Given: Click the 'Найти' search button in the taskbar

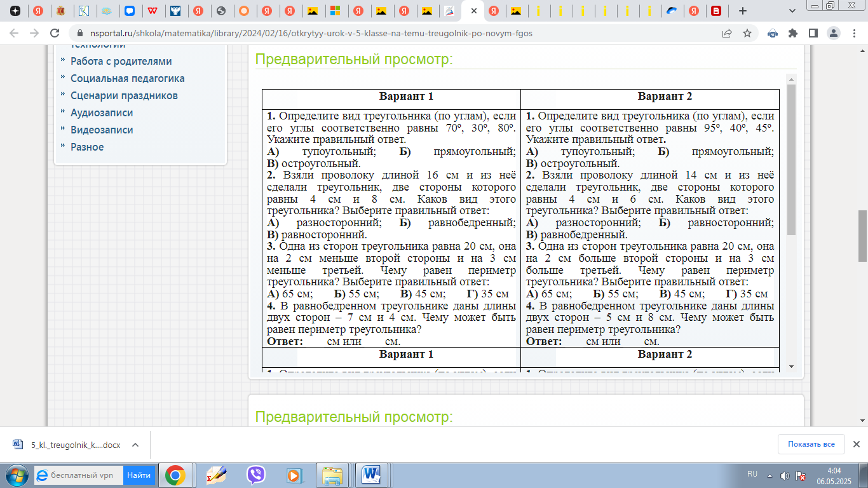Looking at the screenshot, I should point(139,475).
